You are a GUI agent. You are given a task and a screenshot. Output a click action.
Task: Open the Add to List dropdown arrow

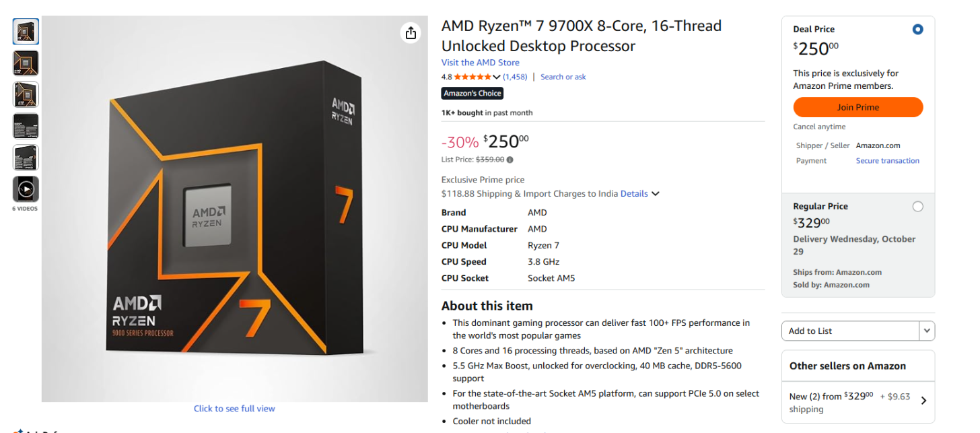point(927,331)
